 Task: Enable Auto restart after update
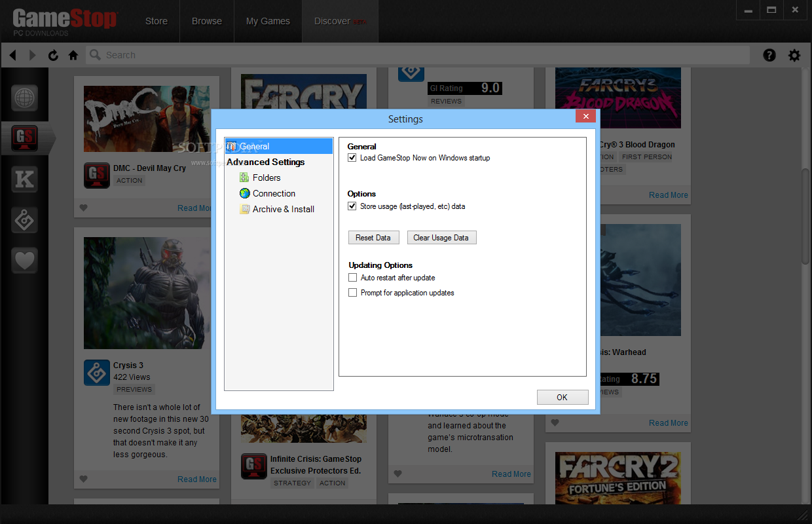tap(352, 278)
